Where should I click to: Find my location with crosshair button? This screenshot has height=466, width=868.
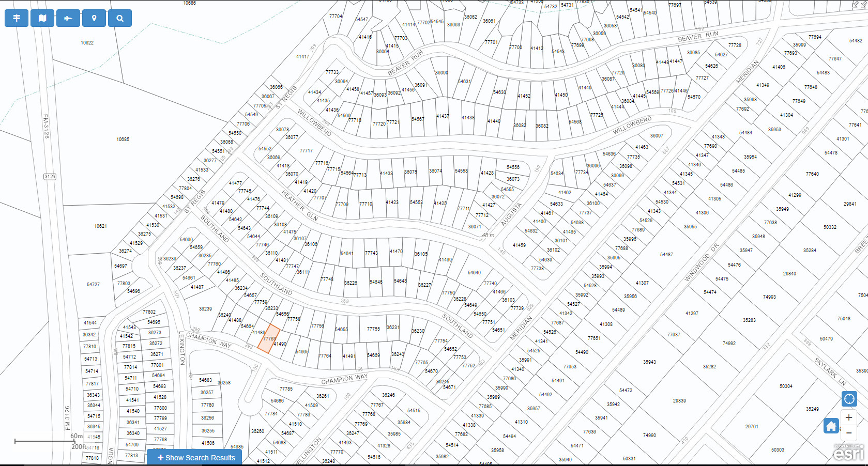tap(849, 399)
